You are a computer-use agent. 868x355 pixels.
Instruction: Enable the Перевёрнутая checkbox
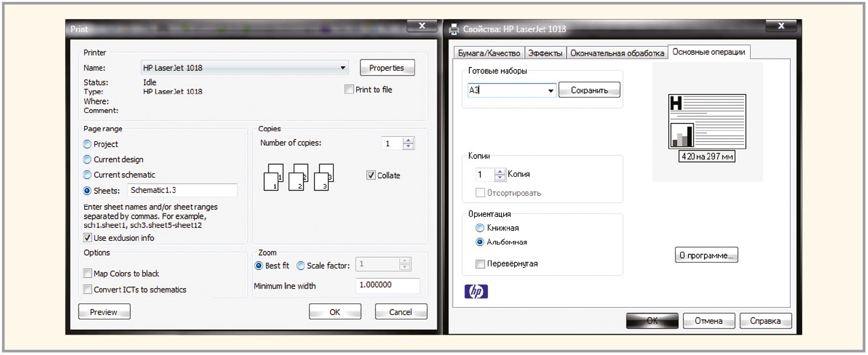[480, 264]
